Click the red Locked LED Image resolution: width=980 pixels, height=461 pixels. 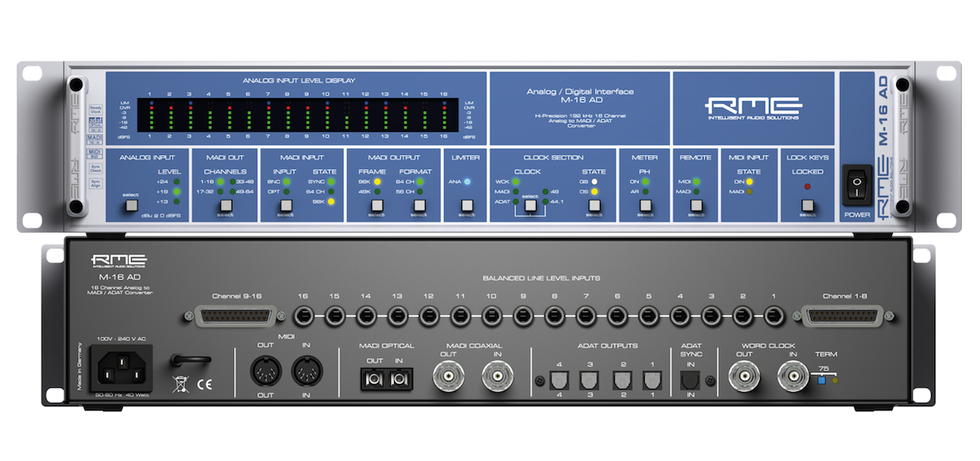coord(807,187)
